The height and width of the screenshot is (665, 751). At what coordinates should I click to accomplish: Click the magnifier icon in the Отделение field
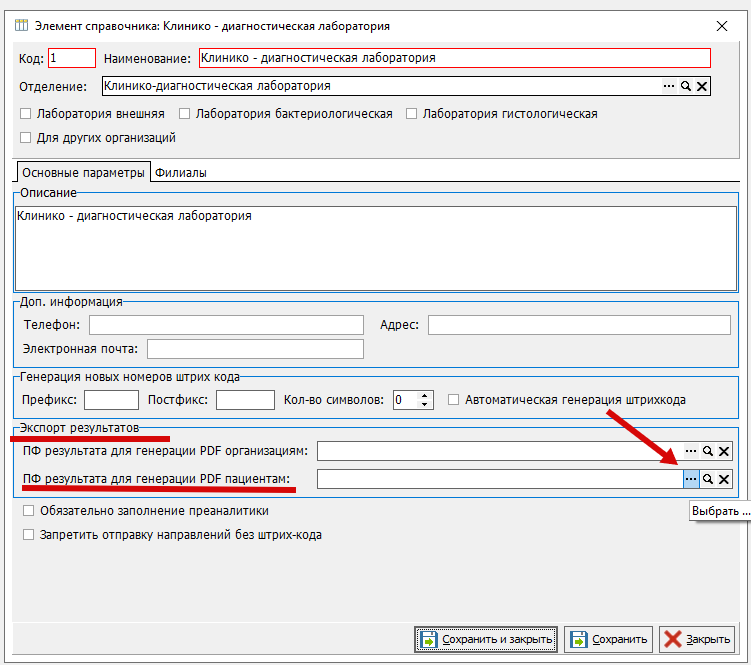(686, 87)
